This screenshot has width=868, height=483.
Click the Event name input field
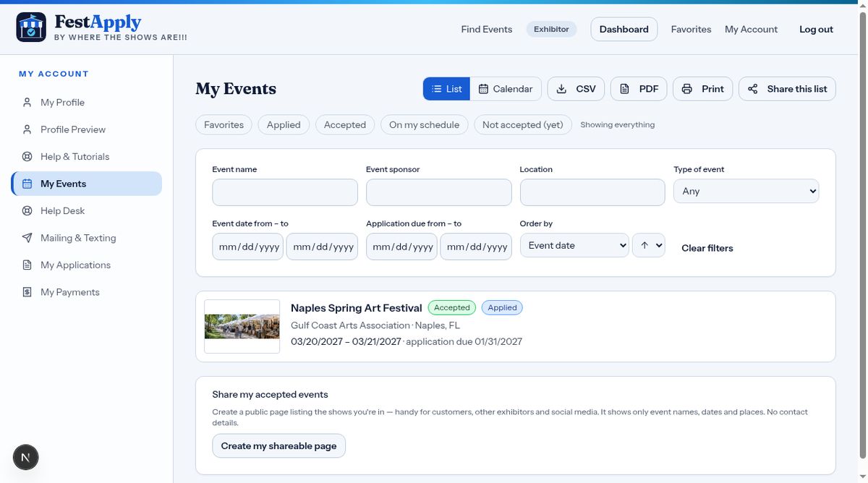[x=285, y=192]
